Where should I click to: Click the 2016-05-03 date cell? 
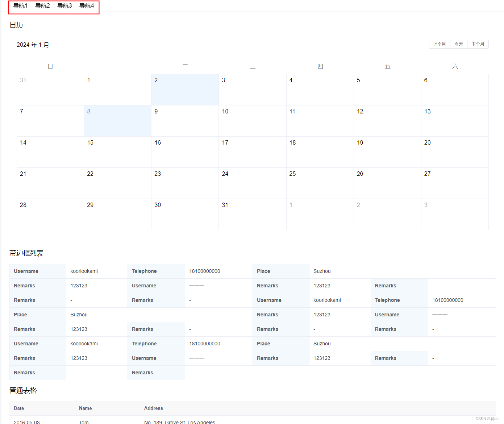pyautogui.click(x=27, y=422)
